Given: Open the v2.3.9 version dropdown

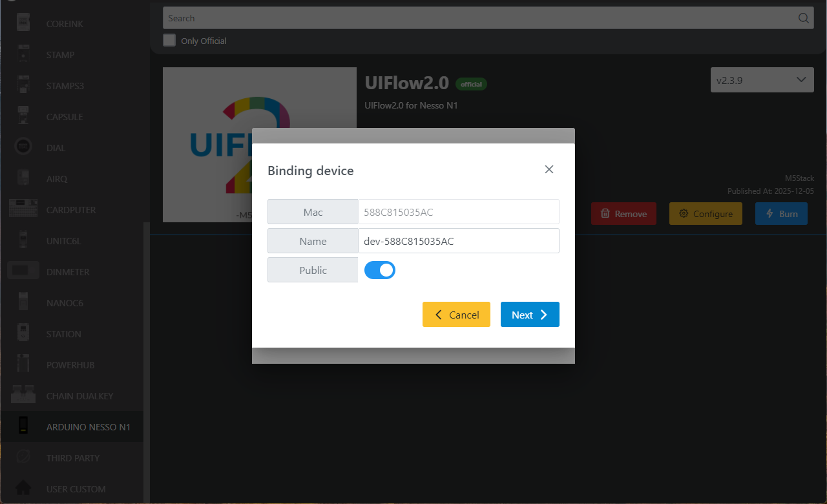Looking at the screenshot, I should [x=762, y=81].
